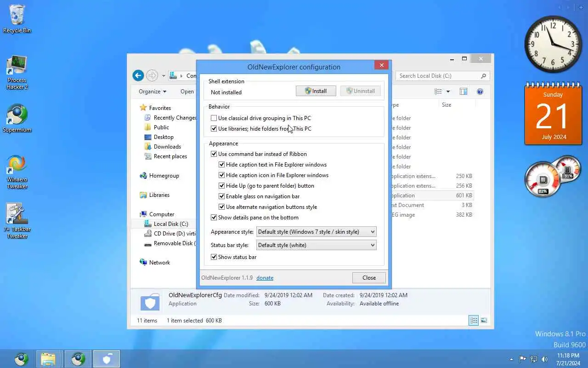Click the Explorer Forward navigation arrow
588x368 pixels.
coord(152,75)
